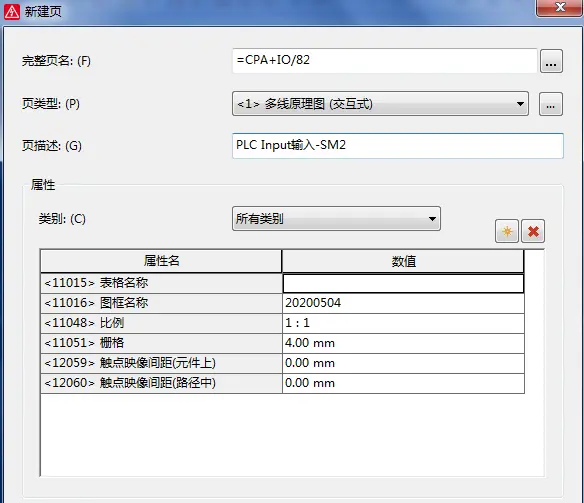Open the browse button beside full page name
The image size is (584, 503).
551,61
